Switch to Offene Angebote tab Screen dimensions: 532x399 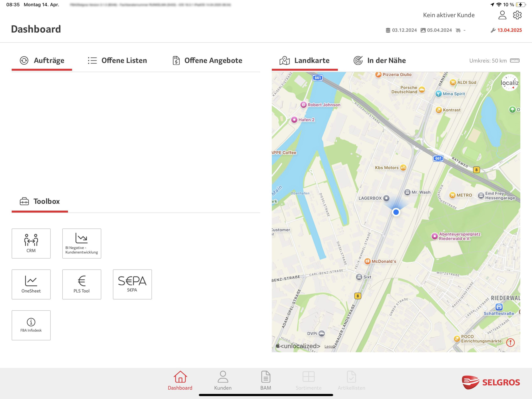click(x=207, y=61)
